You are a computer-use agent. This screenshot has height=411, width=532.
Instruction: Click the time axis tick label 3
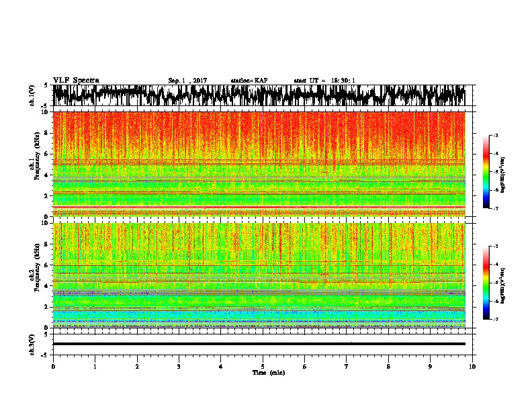179,367
